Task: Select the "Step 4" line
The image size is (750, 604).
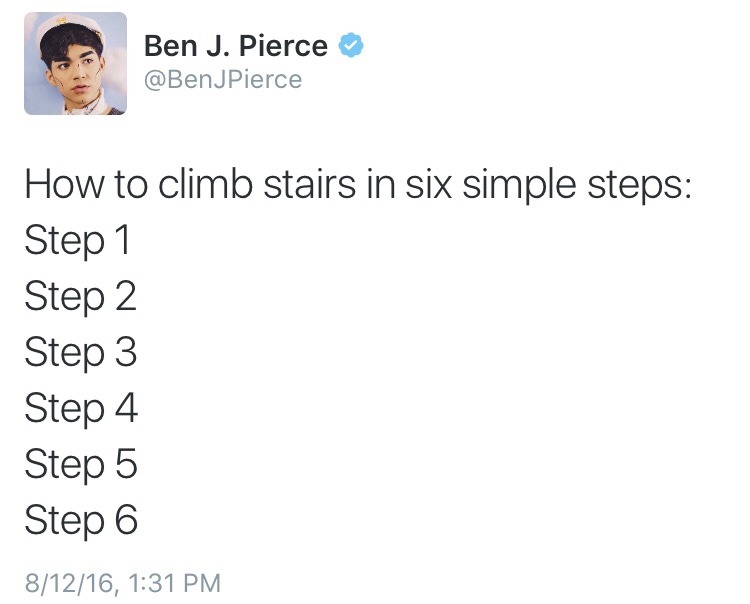Action: (x=80, y=409)
